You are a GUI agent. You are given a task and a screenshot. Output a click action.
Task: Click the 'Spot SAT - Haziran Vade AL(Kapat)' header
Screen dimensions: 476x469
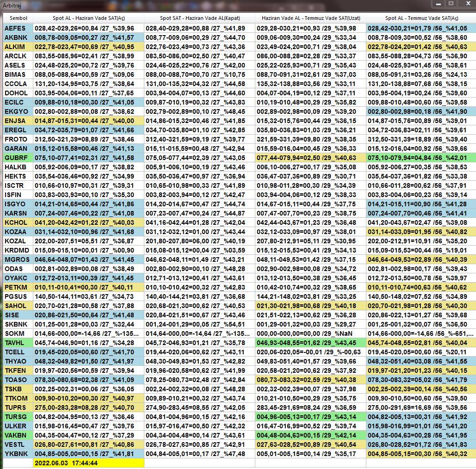click(x=199, y=18)
